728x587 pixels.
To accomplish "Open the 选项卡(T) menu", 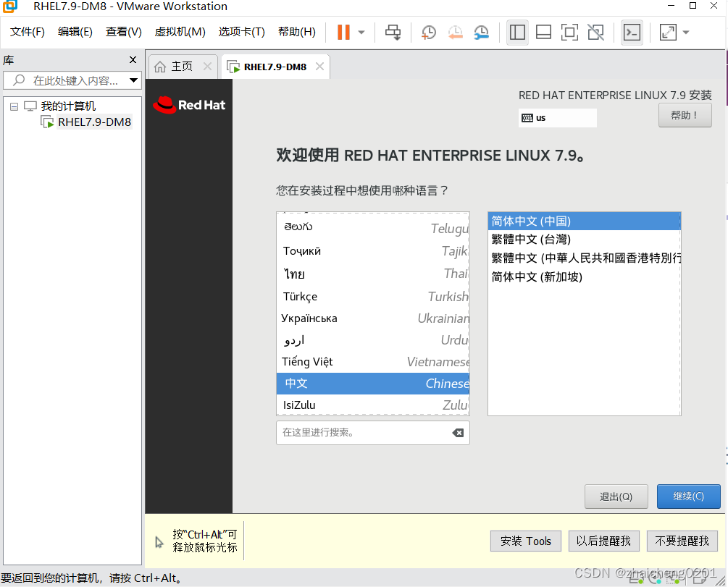I will click(x=241, y=32).
